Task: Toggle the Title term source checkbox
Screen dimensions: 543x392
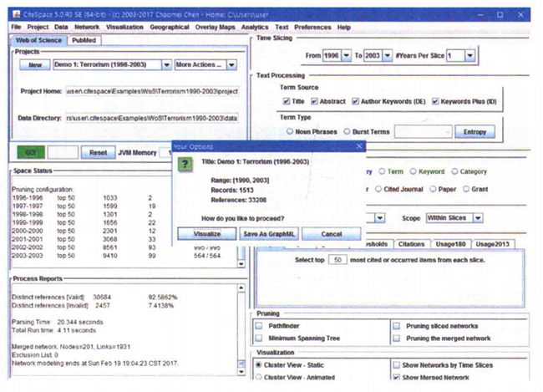Action: click(x=287, y=101)
